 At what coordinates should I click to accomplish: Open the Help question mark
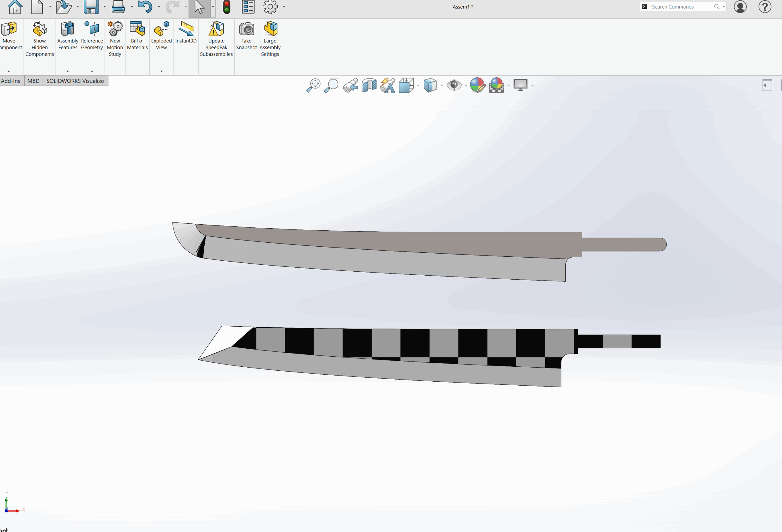click(x=765, y=6)
